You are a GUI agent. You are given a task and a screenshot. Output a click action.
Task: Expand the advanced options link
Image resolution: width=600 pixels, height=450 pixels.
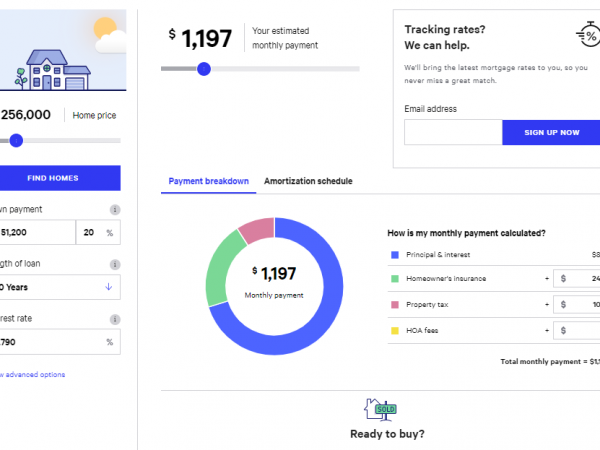pyautogui.click(x=32, y=375)
